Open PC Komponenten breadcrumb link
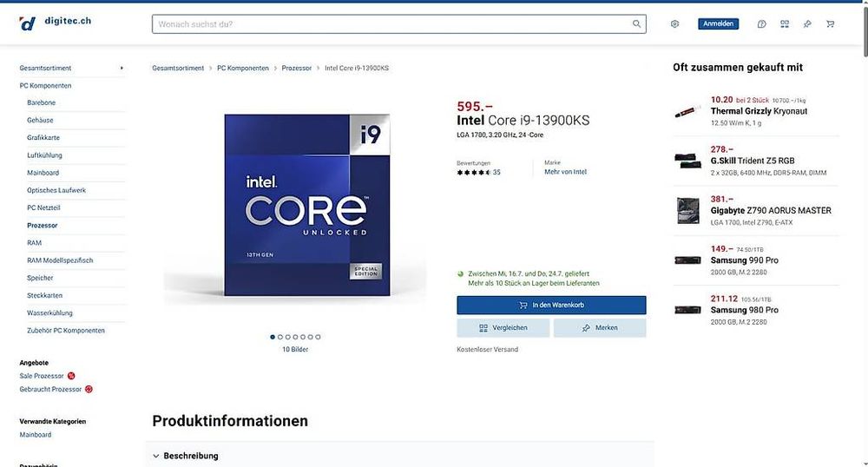This screenshot has width=868, height=467. [x=242, y=68]
